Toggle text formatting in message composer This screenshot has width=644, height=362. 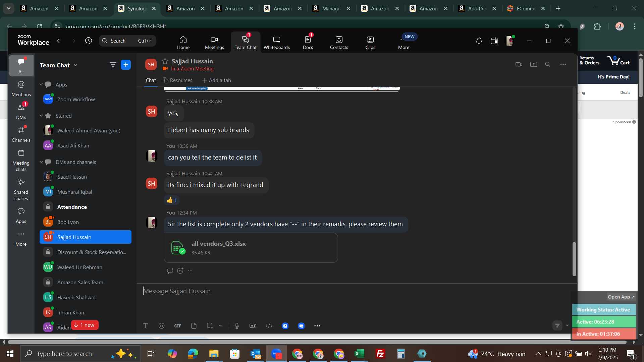coord(146,326)
